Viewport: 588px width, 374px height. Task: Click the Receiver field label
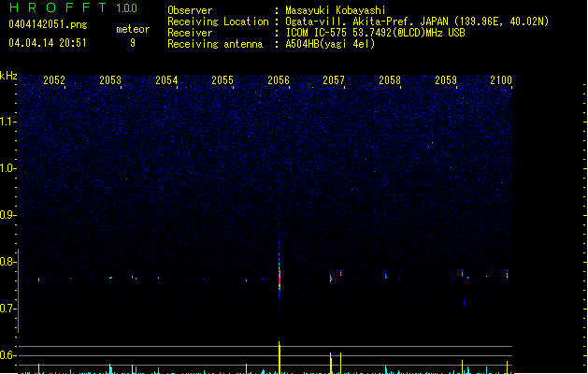(x=190, y=33)
